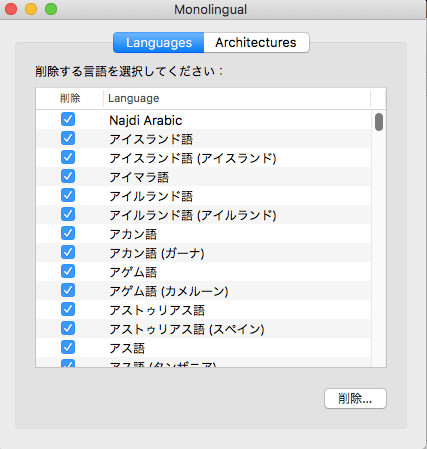Sort by the 削除 column header
The width and height of the screenshot is (427, 449).
70,98
